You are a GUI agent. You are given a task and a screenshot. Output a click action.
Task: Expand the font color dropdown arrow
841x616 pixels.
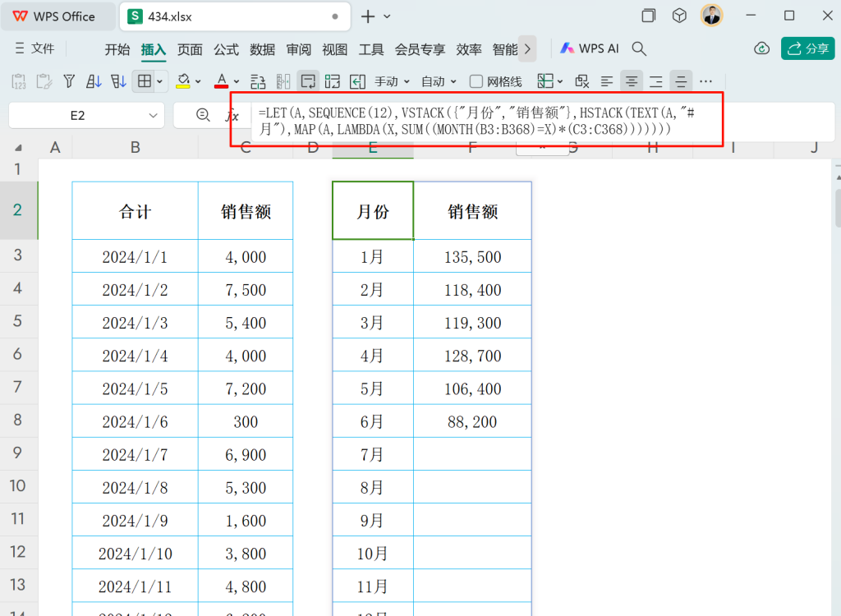coord(237,81)
